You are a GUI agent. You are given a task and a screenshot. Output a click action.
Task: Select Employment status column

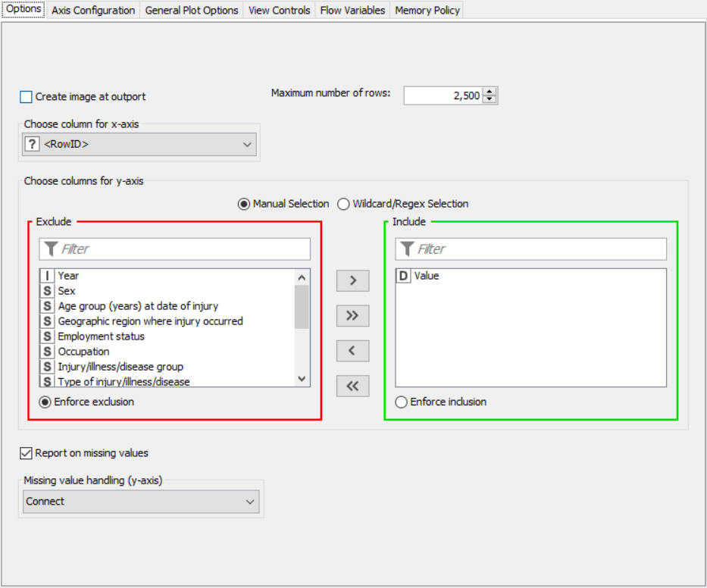click(167, 336)
